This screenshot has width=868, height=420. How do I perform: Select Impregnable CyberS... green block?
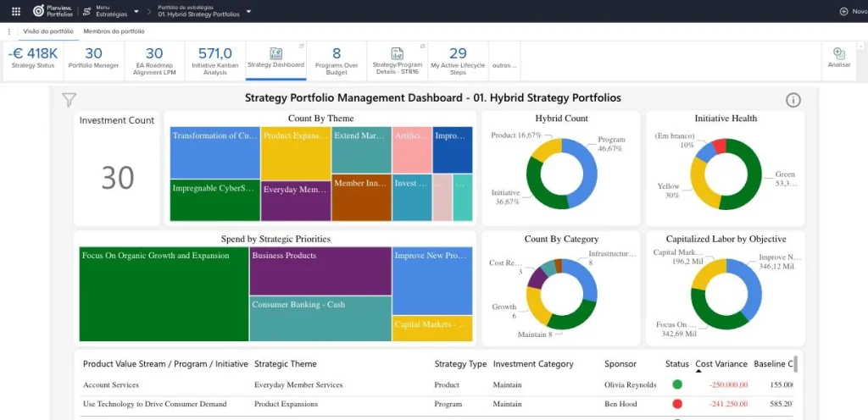(x=214, y=200)
